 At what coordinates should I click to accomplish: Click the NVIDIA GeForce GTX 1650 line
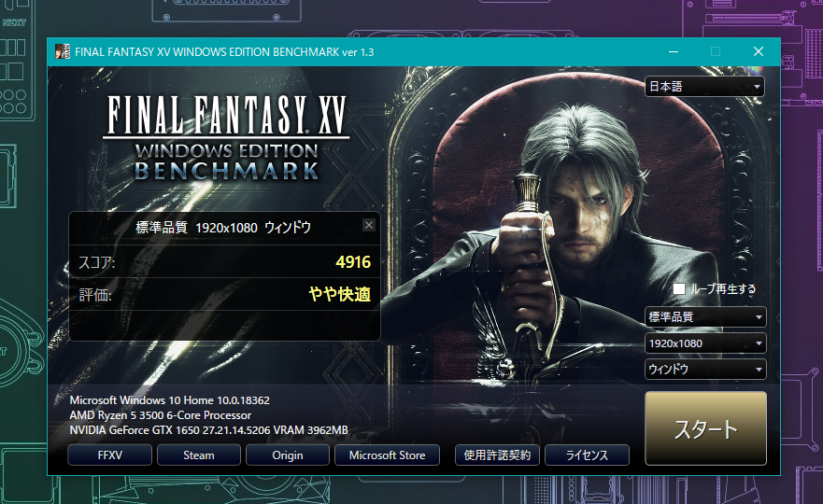tap(208, 430)
